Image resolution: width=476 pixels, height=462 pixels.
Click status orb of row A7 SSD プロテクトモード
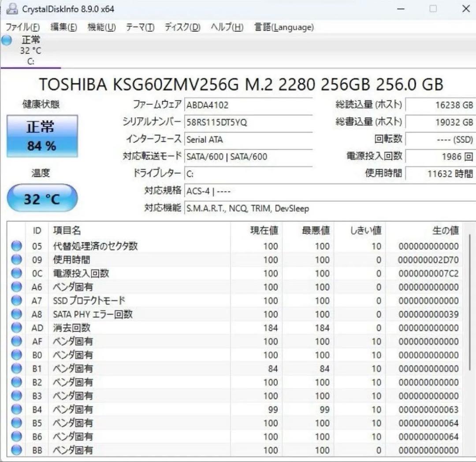[x=16, y=300]
